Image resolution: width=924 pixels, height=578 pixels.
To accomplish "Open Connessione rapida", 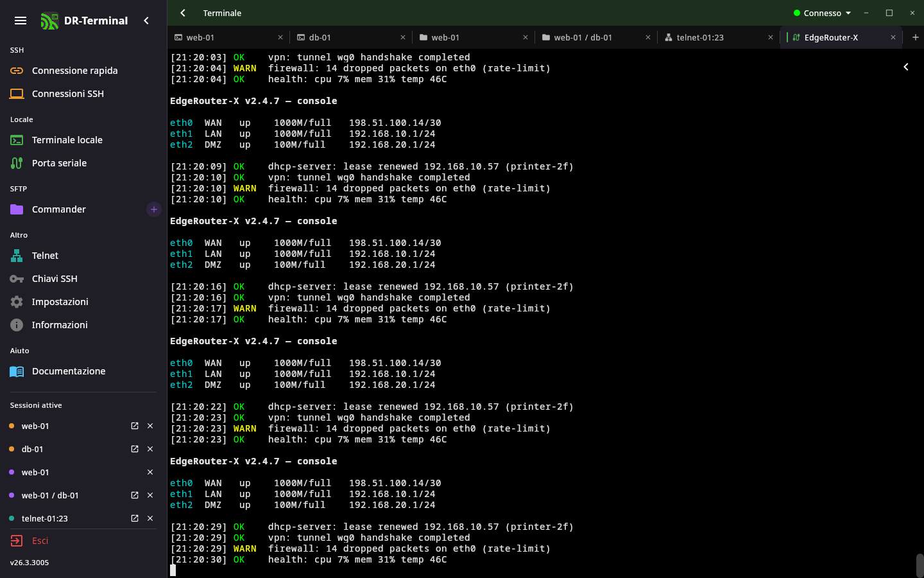I will click(83, 71).
